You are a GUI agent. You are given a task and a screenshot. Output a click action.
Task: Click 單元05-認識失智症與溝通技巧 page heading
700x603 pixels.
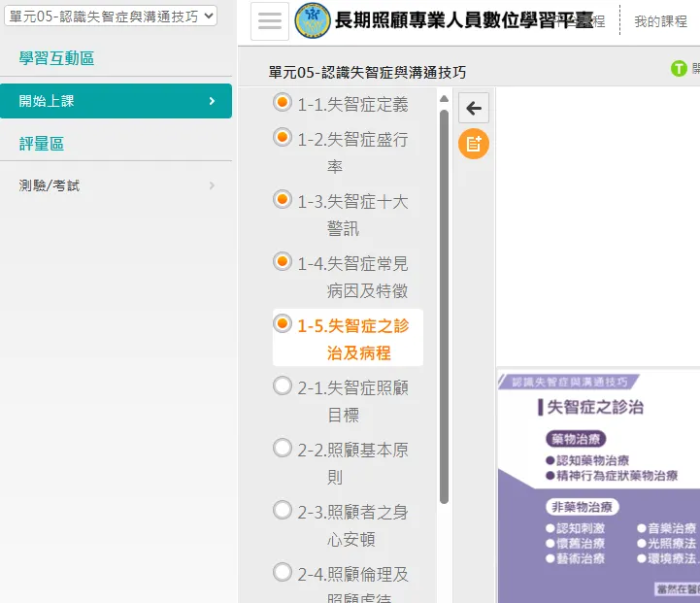pyautogui.click(x=367, y=72)
